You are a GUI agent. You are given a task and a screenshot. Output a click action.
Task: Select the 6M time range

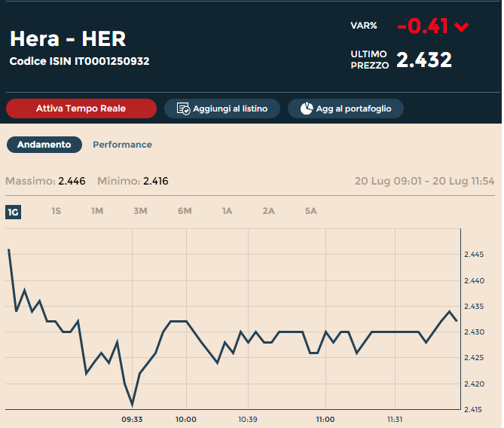(185, 211)
